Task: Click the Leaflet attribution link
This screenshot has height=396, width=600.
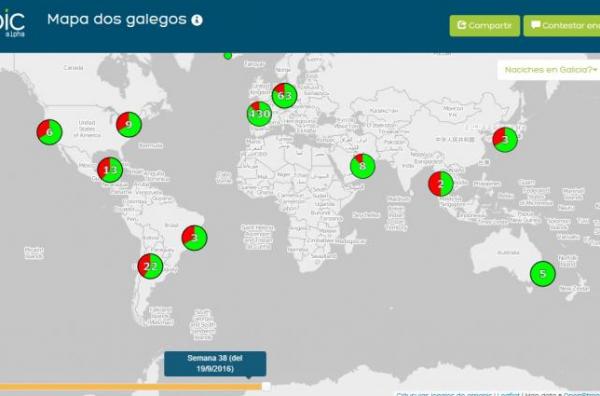Action: pos(508,394)
